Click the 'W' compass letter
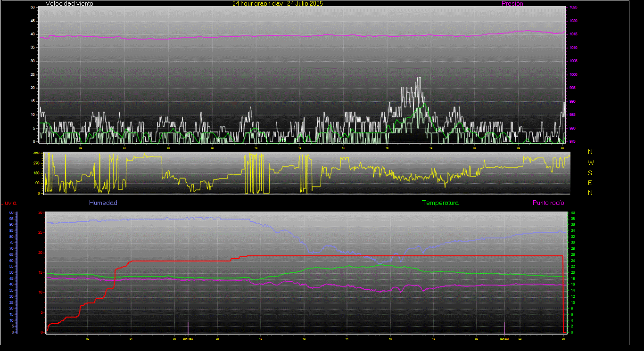This screenshot has height=351, width=644. [x=590, y=162]
